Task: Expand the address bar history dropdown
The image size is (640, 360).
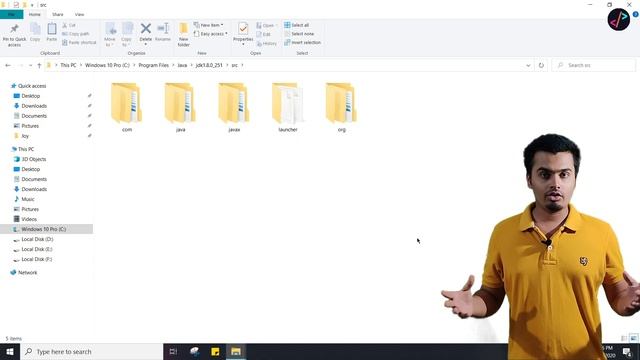Action: point(528,65)
